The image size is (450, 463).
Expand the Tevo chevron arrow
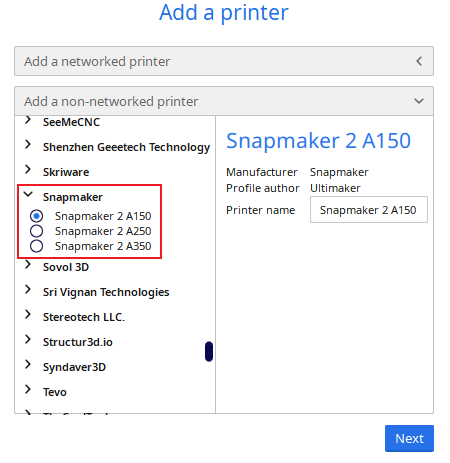[x=28, y=389]
